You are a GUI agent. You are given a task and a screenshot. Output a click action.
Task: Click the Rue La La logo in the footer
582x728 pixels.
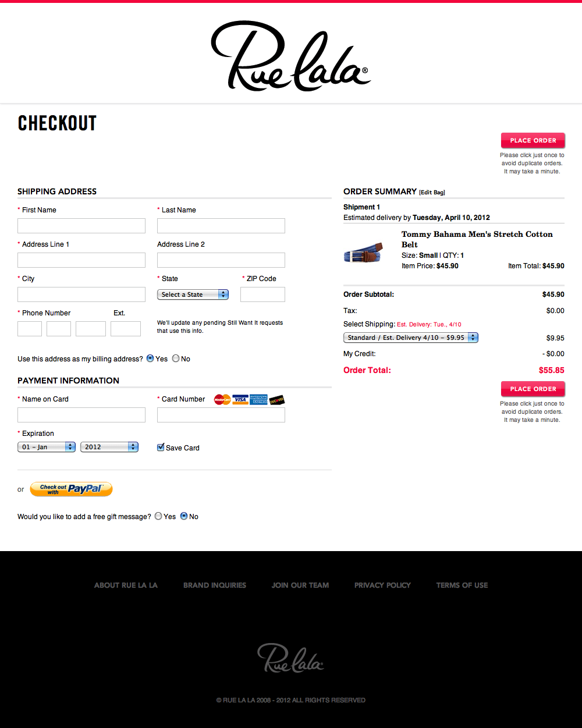point(290,656)
